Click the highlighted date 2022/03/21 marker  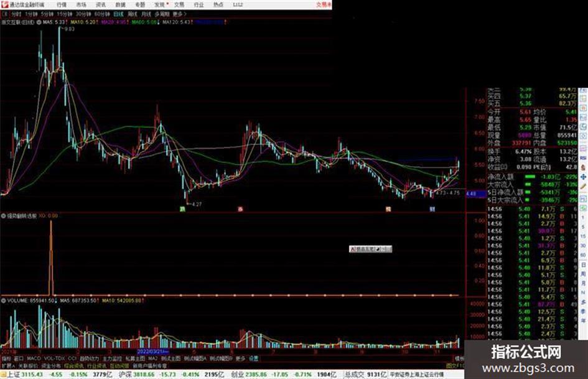[152, 352]
